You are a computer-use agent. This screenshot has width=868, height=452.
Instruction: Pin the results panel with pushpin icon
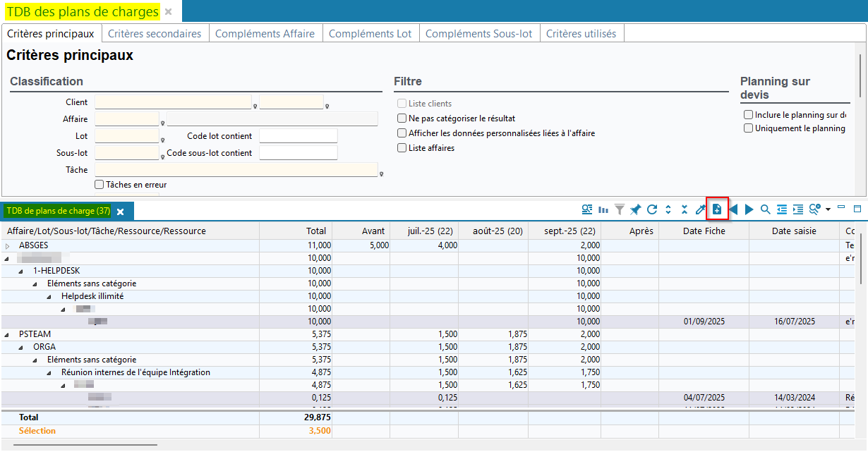636,209
